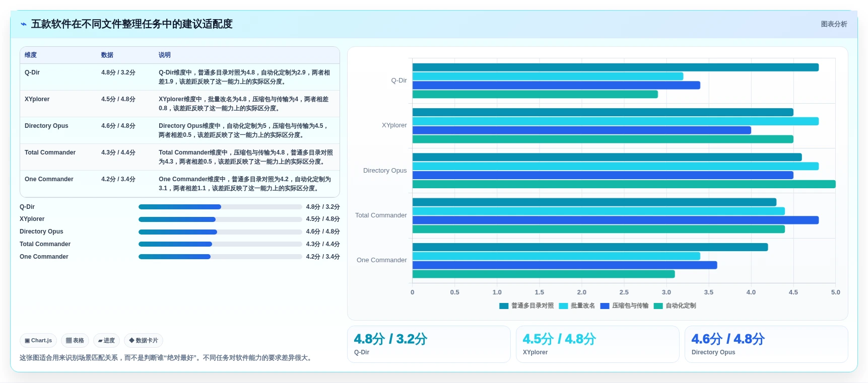Select the XYplorer table row name
The width and height of the screenshot is (868, 383).
[37, 99]
